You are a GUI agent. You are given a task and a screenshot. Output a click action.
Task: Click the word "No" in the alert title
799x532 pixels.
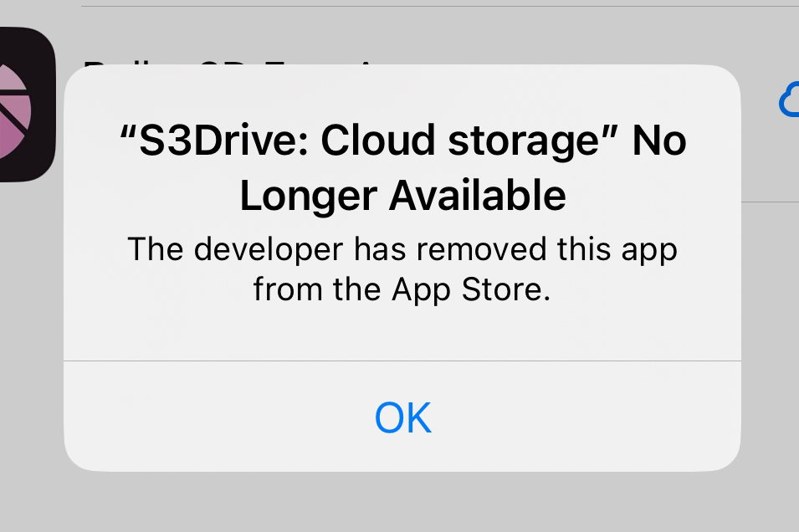(x=659, y=141)
